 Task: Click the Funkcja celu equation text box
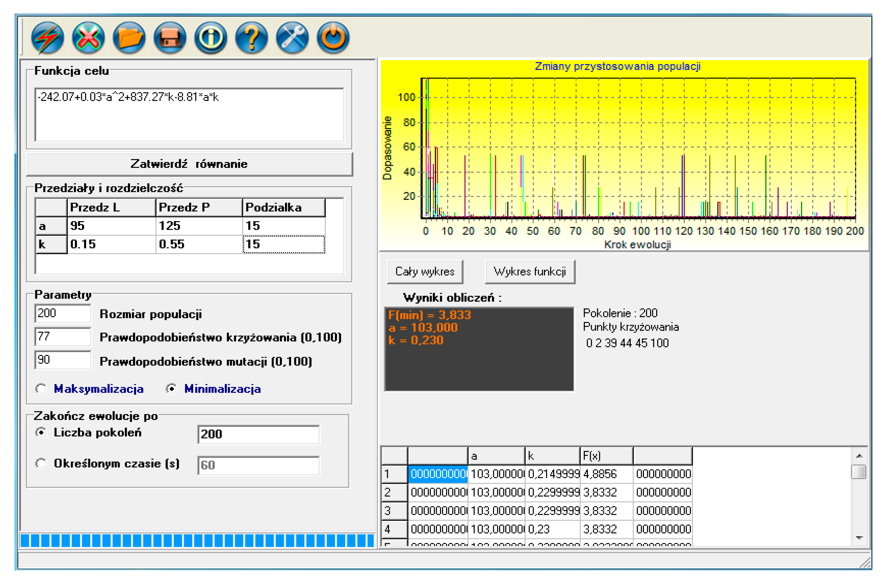click(x=189, y=115)
